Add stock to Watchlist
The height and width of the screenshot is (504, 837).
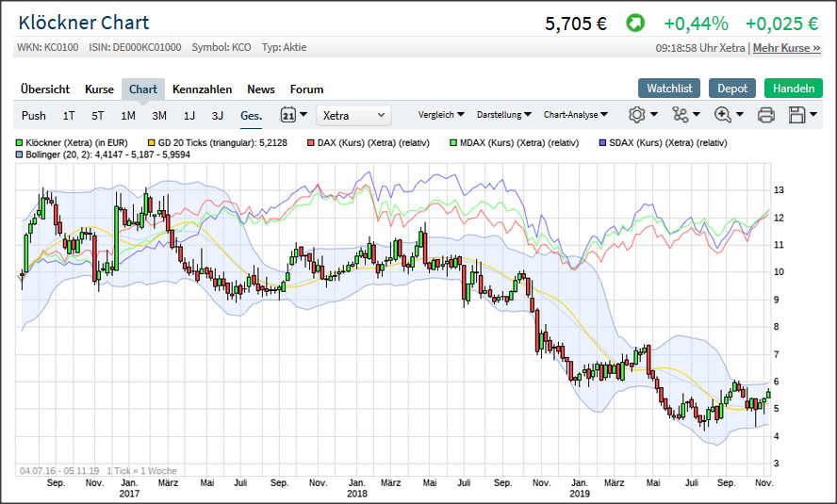[669, 88]
